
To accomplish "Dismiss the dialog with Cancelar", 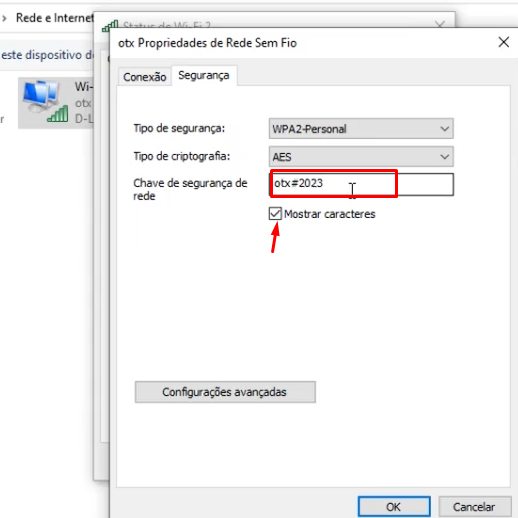I will (474, 507).
